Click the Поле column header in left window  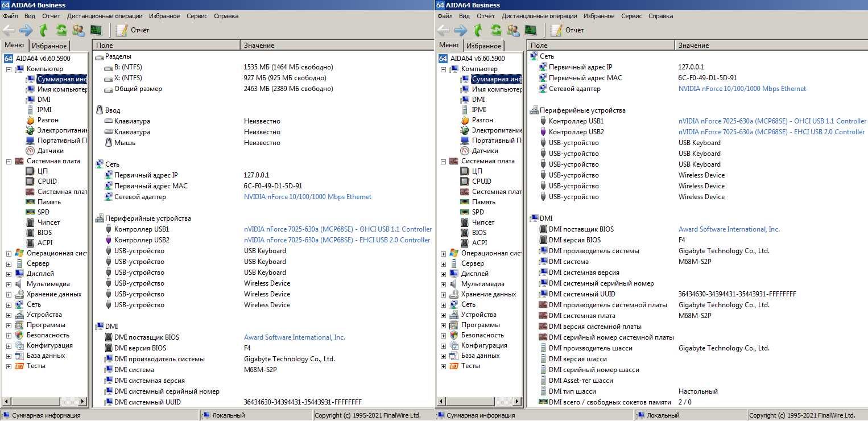[167, 46]
